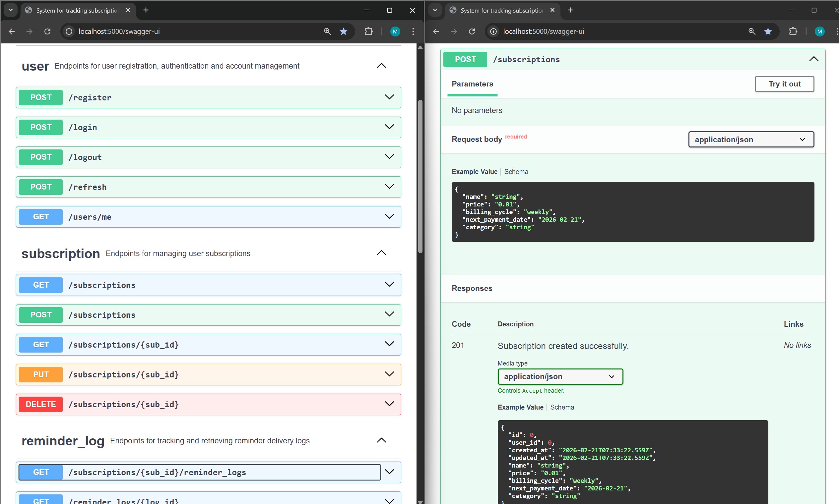839x504 pixels.
Task: Click the zoom magnifier icon in the address bar
Action: [x=327, y=31]
